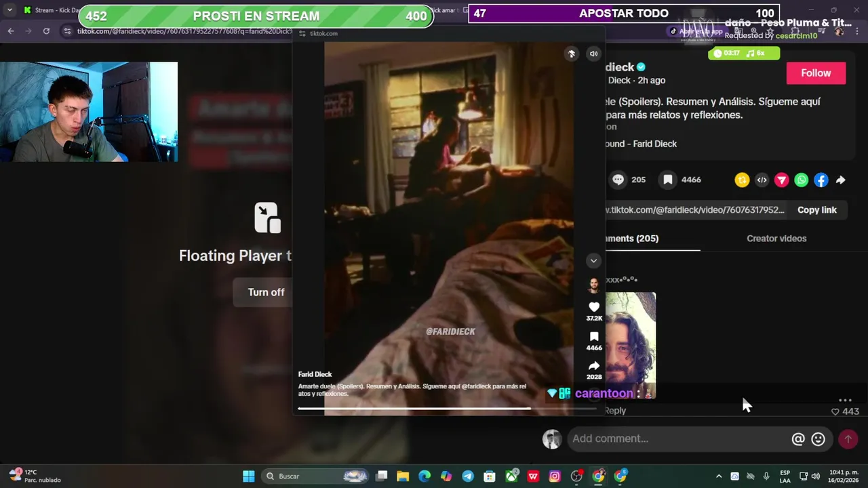Screen dimensions: 868x488
Task: Open OBS Studio from the taskbar
Action: coord(576,476)
